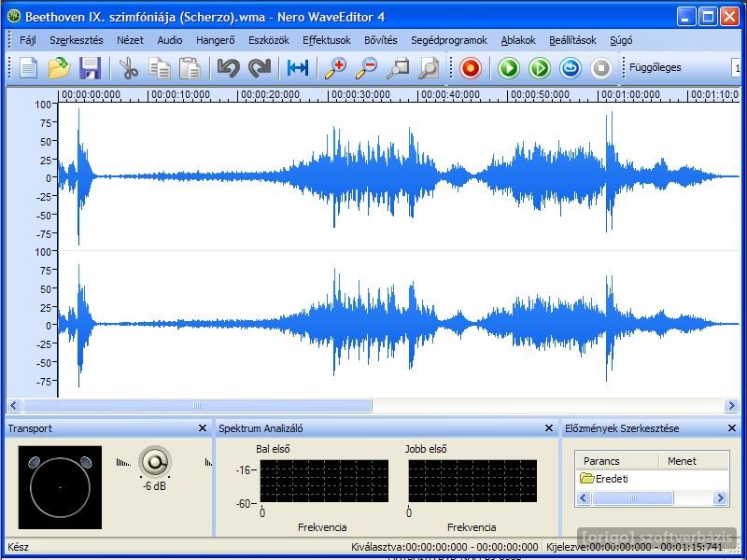The width and height of the screenshot is (747, 560).
Task: Click the second green play button
Action: click(x=540, y=68)
